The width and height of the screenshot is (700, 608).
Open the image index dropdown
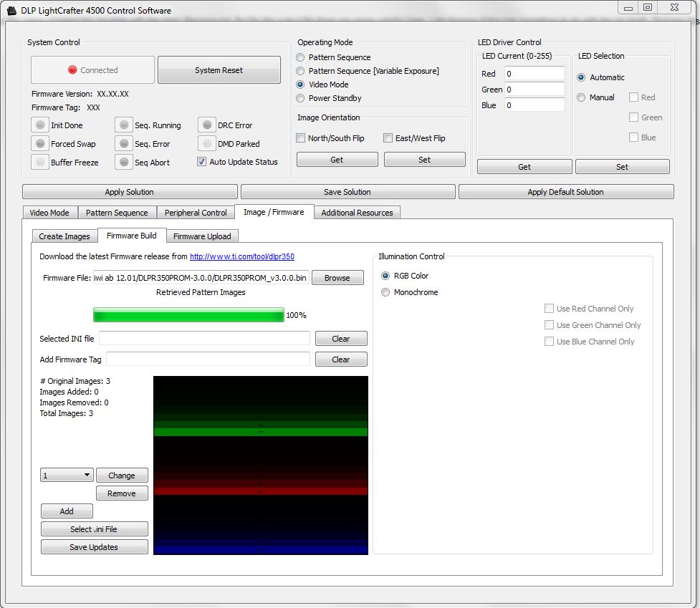pos(67,475)
